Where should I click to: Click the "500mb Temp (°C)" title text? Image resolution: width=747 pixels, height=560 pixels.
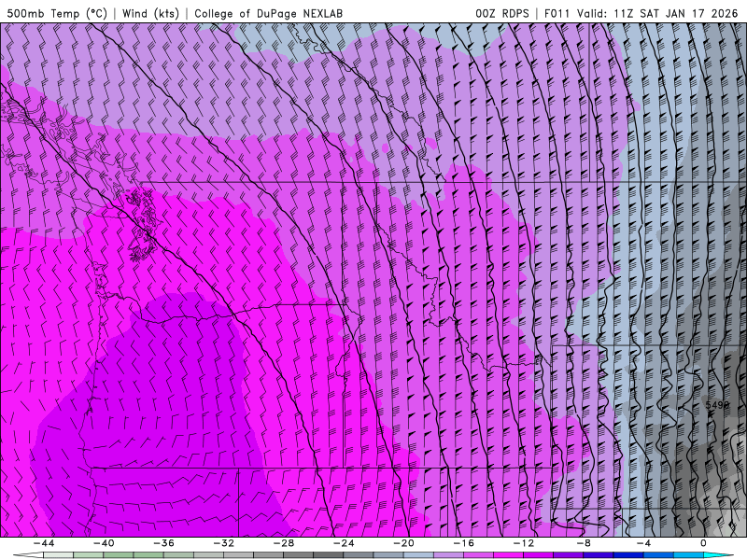(57, 13)
